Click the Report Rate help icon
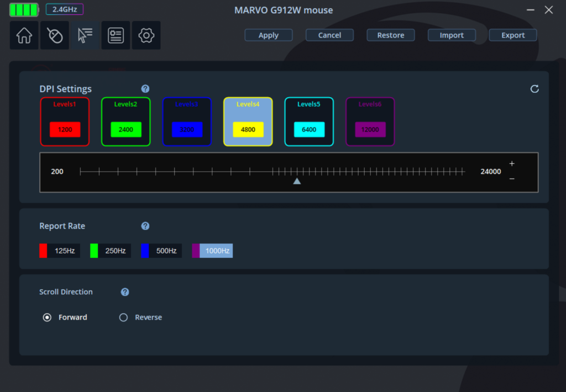566x392 pixels. (x=145, y=226)
